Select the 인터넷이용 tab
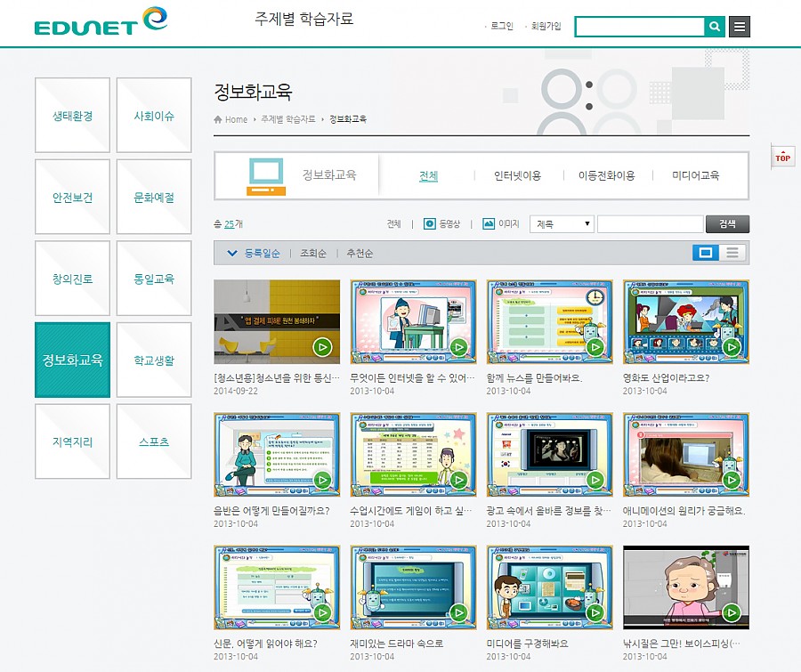 [x=517, y=176]
